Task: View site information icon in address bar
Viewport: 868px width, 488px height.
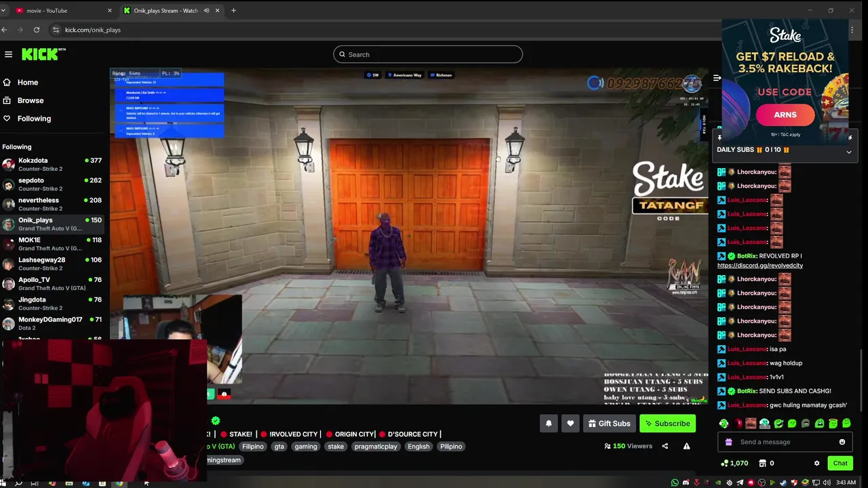Action: [56, 30]
